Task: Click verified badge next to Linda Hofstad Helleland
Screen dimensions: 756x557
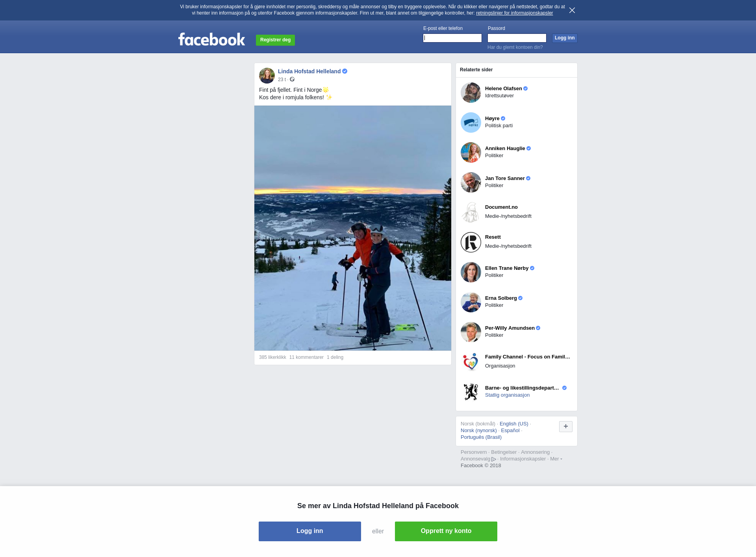Action: coord(345,71)
